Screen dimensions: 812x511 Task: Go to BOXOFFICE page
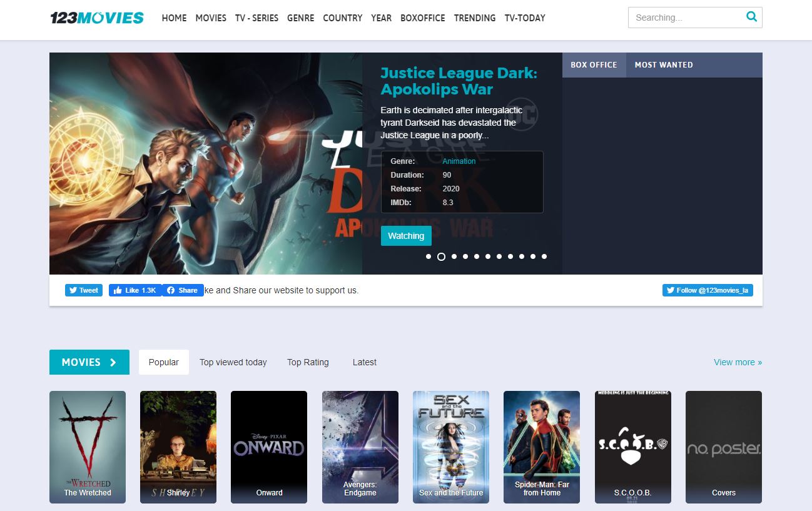point(423,18)
